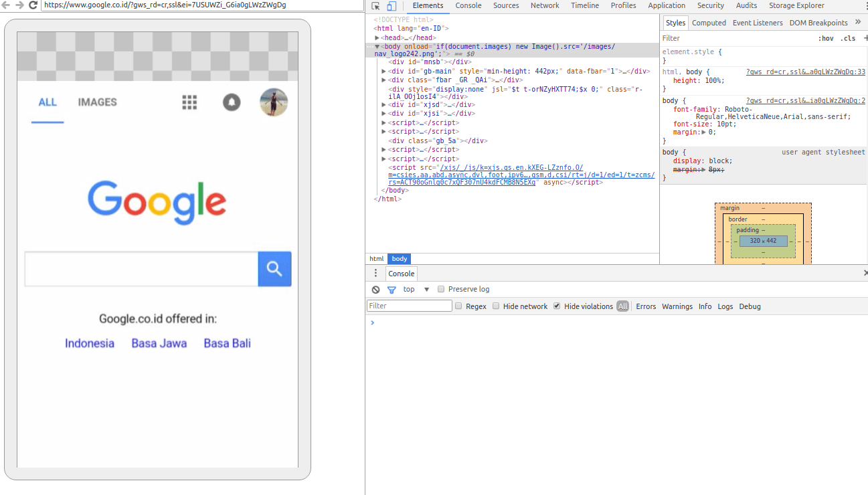This screenshot has width=868, height=495.
Task: Expand the div class fbar node
Action: click(x=384, y=80)
